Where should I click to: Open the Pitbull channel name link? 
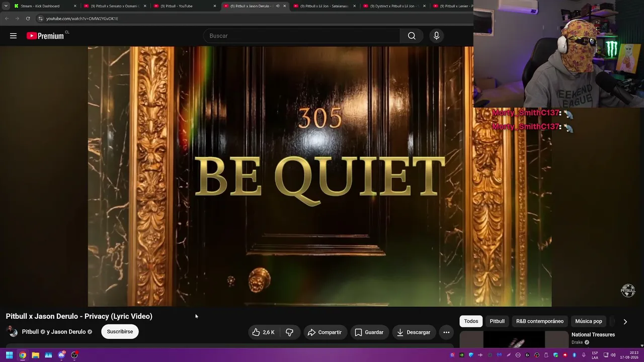(x=30, y=332)
